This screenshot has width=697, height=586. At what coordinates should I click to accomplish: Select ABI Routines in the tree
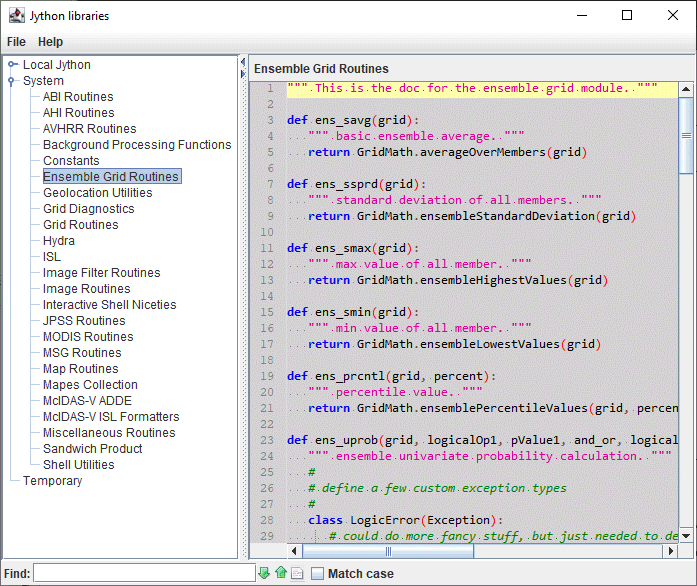[78, 96]
